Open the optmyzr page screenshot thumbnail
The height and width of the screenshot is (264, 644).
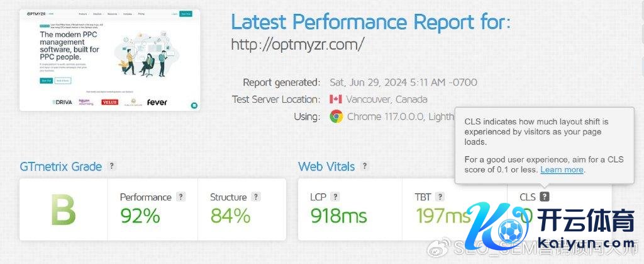[x=109, y=60]
